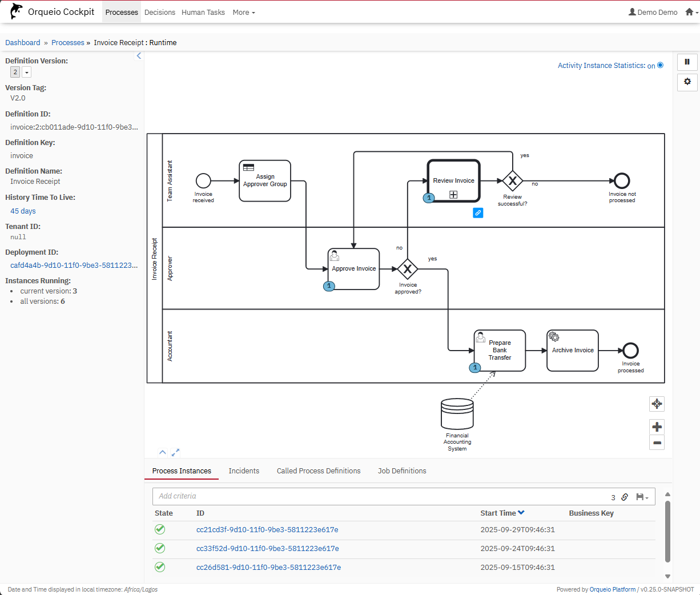Open the Decisions menu item

(x=160, y=12)
